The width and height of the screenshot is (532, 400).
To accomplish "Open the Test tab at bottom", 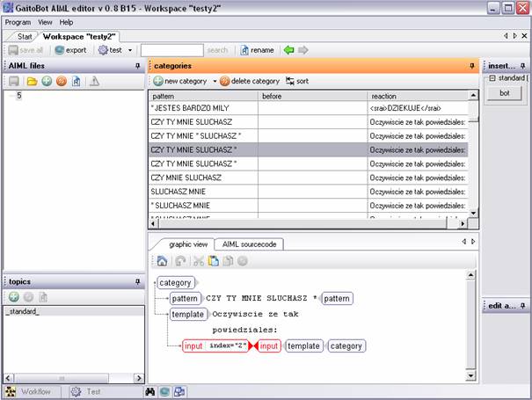I will (86, 391).
